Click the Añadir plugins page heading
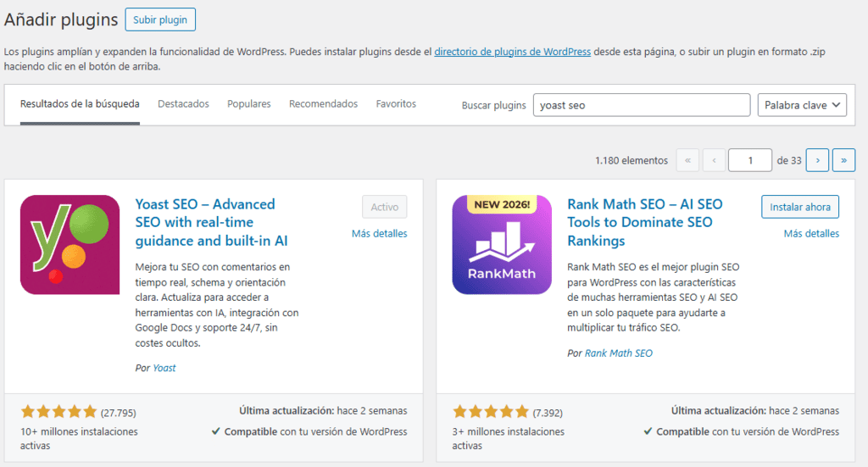Viewport: 868px width, 467px height. pos(61,20)
